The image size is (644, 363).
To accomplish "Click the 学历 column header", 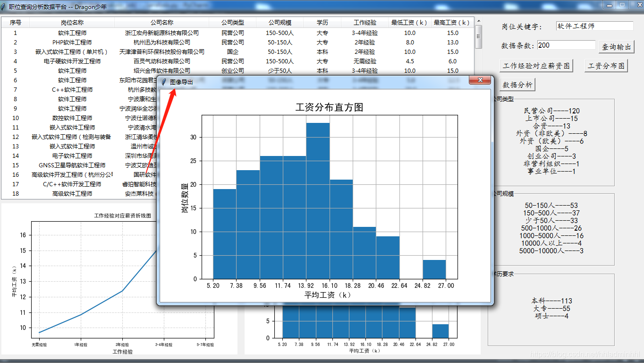I will click(x=322, y=23).
